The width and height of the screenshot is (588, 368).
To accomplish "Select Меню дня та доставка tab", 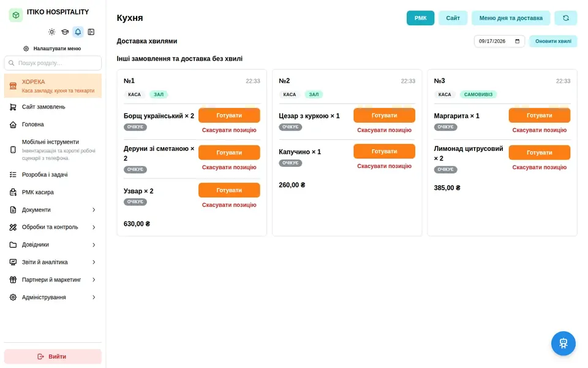I will [x=511, y=18].
